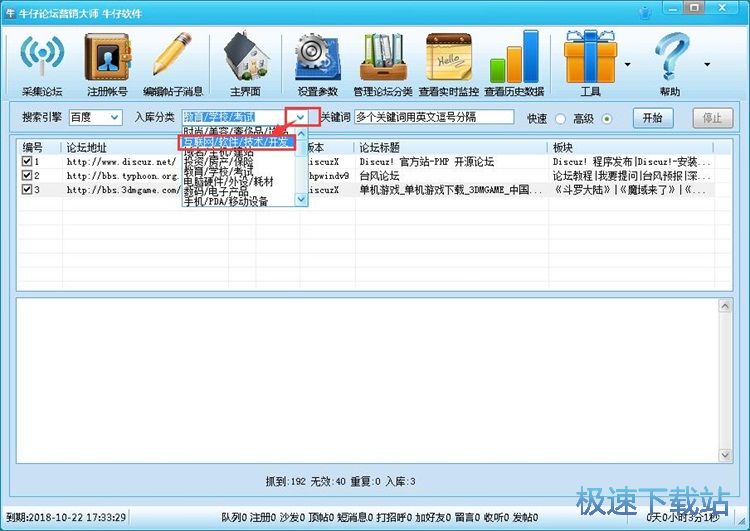
Task: Select 教育/学校/考试 category option
Action: [219, 171]
